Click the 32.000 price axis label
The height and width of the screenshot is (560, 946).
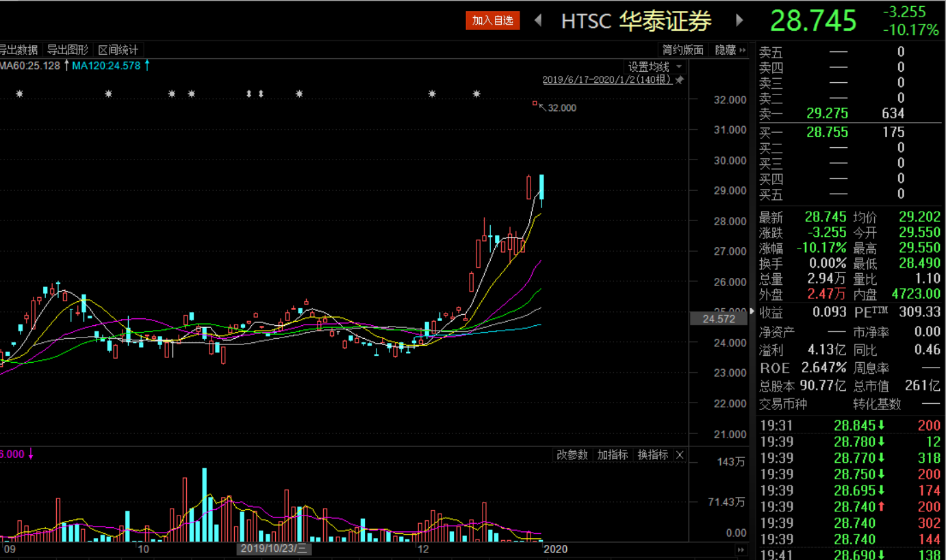click(x=730, y=100)
